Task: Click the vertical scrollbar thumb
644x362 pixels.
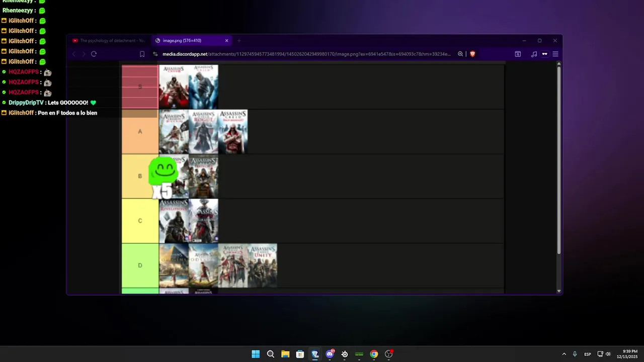Action: (x=558, y=160)
